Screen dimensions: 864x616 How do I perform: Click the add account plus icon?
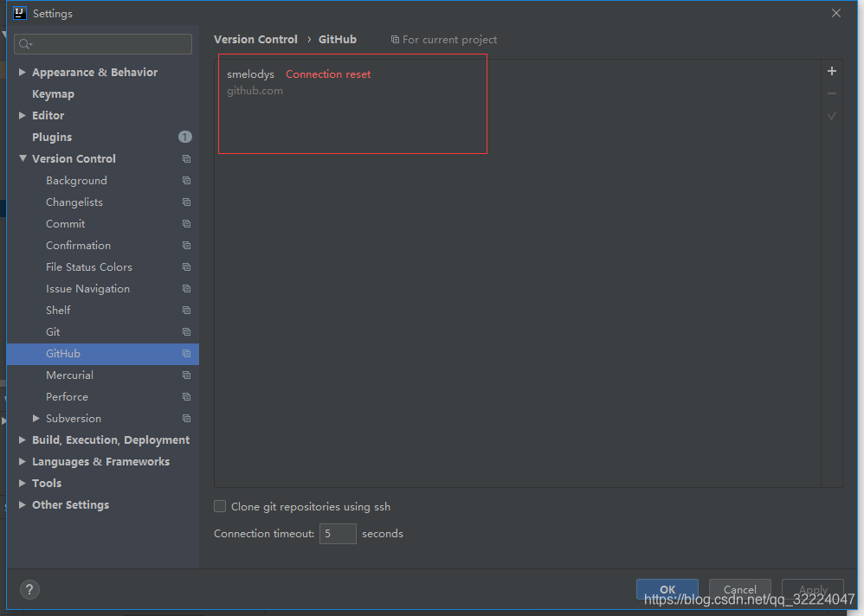point(831,71)
